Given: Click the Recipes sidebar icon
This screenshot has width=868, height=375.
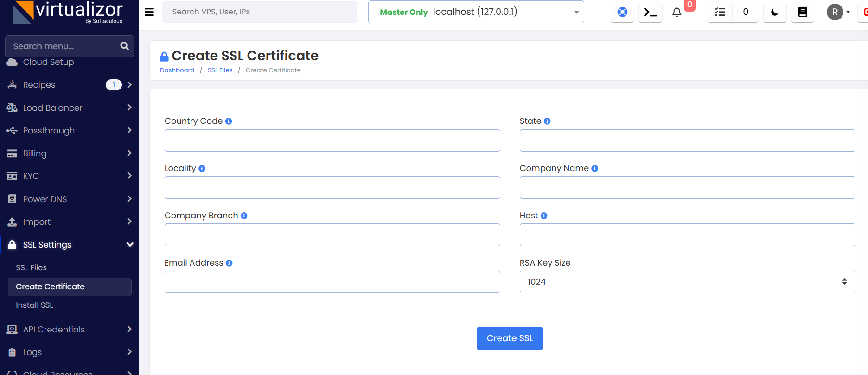Looking at the screenshot, I should point(12,85).
